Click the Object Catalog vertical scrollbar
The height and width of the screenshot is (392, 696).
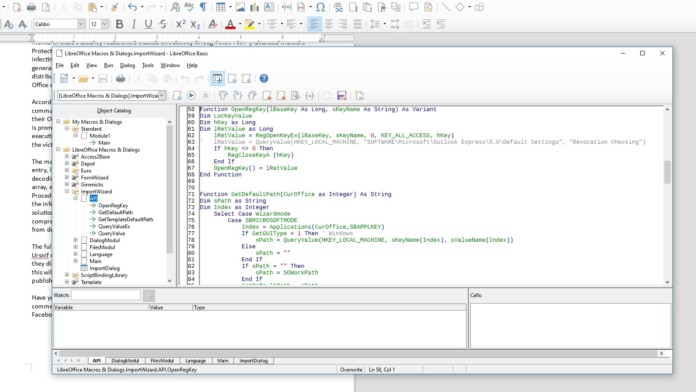click(169, 190)
